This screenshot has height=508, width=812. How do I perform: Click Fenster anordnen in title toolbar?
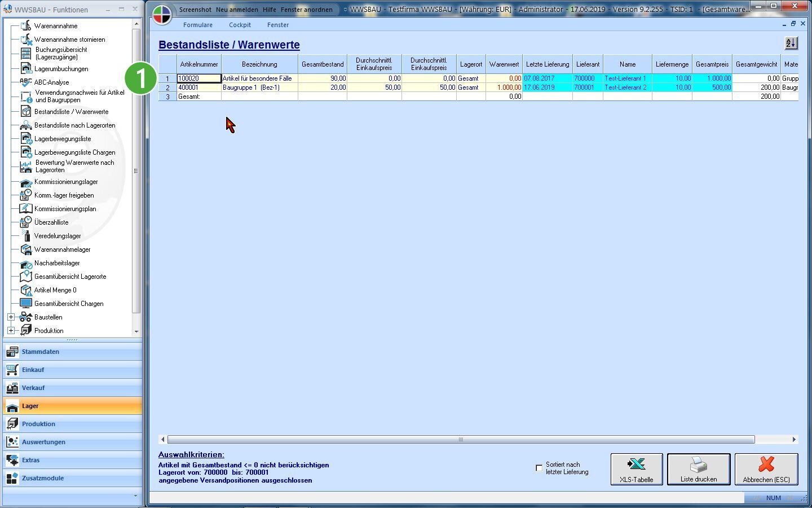tap(307, 10)
